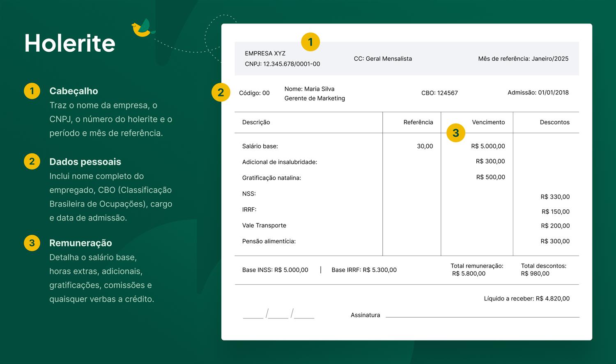
Task: Select the Pensão alimentícia row label
Action: (x=269, y=241)
